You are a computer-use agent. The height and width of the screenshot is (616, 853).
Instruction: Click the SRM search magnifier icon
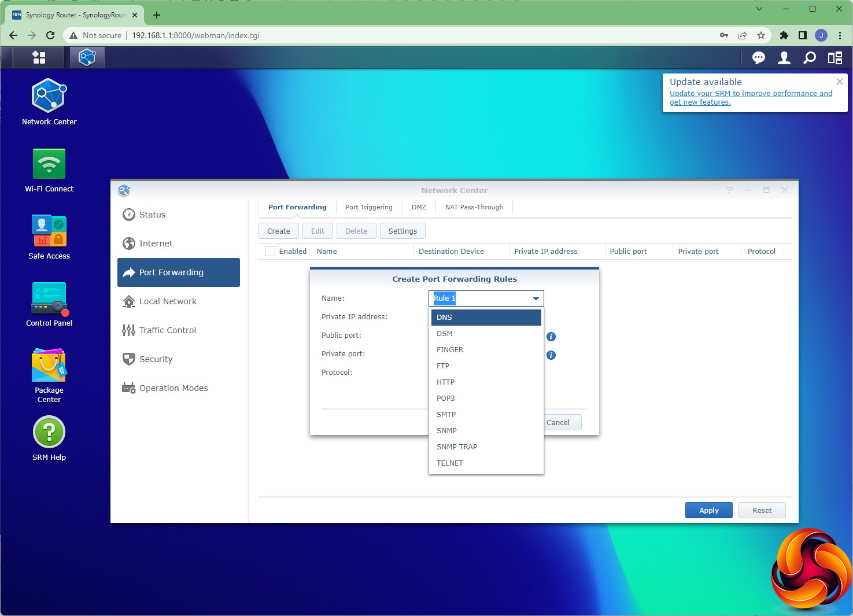(810, 57)
